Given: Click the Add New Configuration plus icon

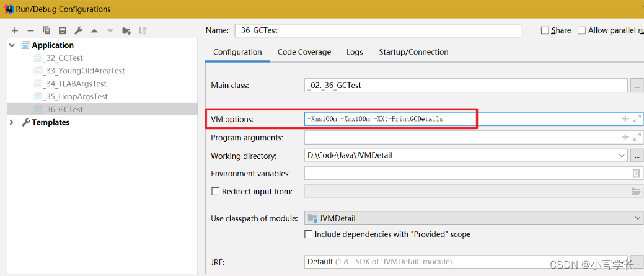Looking at the screenshot, I should (15, 30).
